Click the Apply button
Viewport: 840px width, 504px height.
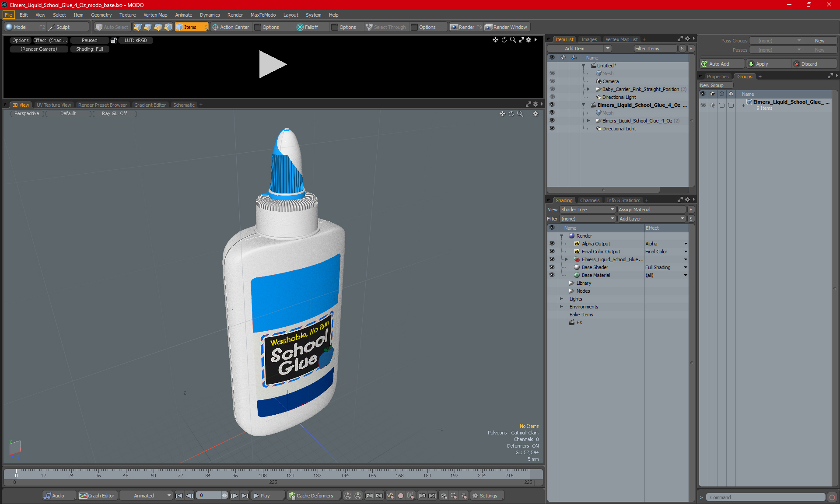(x=768, y=64)
